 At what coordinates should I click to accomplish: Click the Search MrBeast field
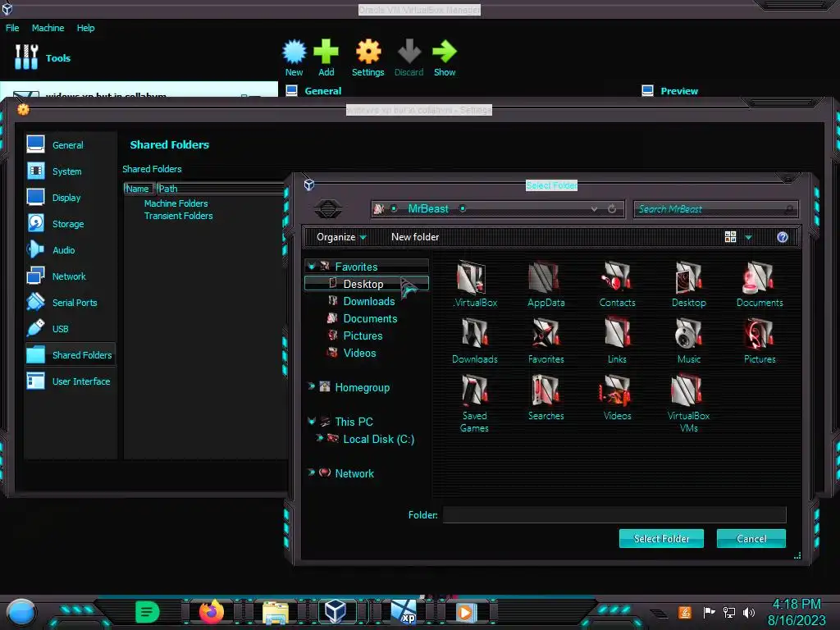point(715,209)
